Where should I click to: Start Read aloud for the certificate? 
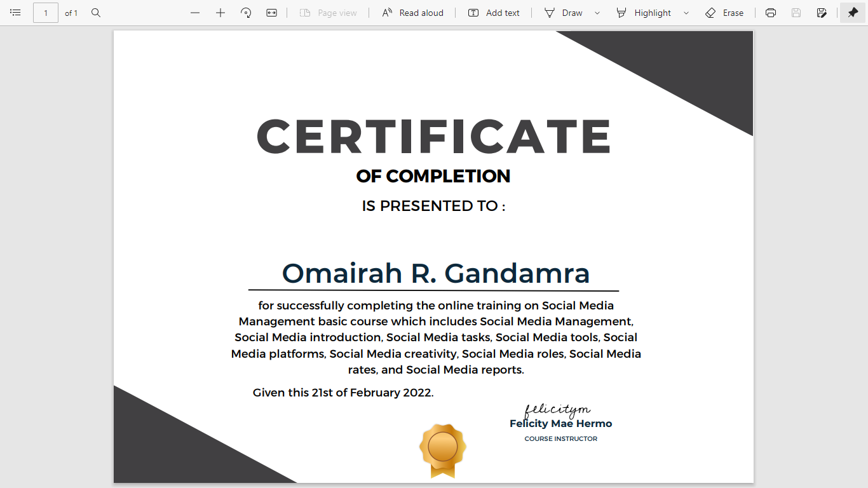coord(412,13)
